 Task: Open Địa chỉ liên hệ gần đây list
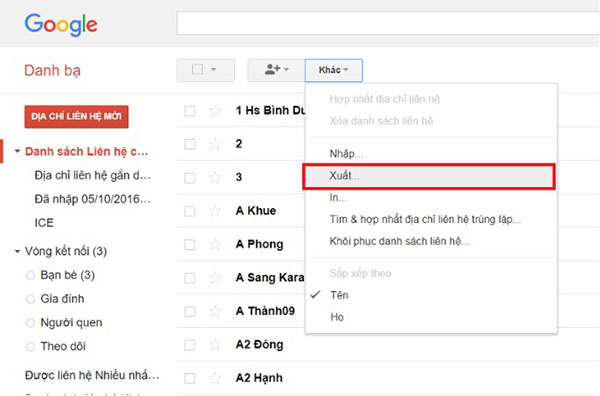click(93, 175)
